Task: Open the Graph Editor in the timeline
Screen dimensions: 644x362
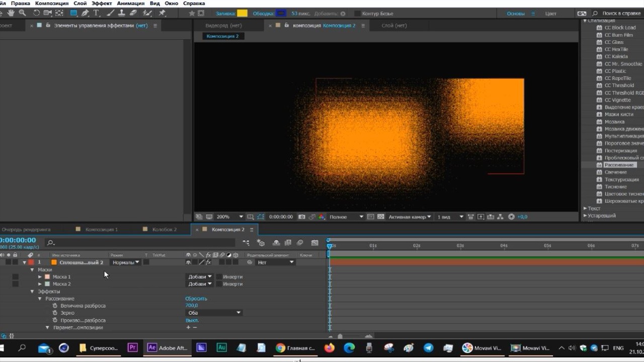Action: pos(314,243)
